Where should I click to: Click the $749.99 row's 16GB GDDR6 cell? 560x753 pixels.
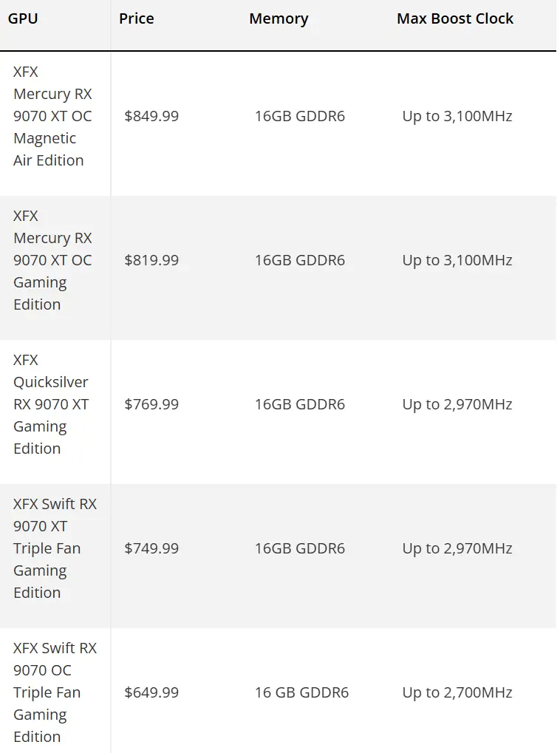point(300,548)
